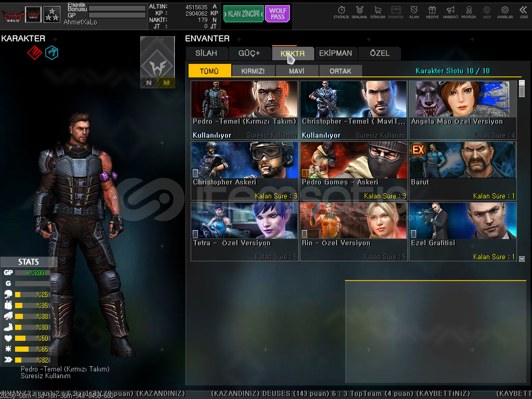Open the SIRALAMA ranking icon

360,12
